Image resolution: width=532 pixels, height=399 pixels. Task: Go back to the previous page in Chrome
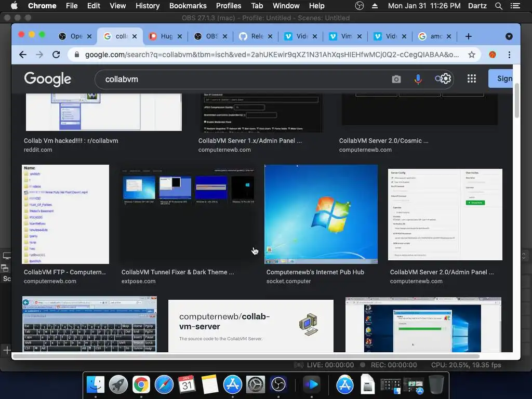click(23, 55)
